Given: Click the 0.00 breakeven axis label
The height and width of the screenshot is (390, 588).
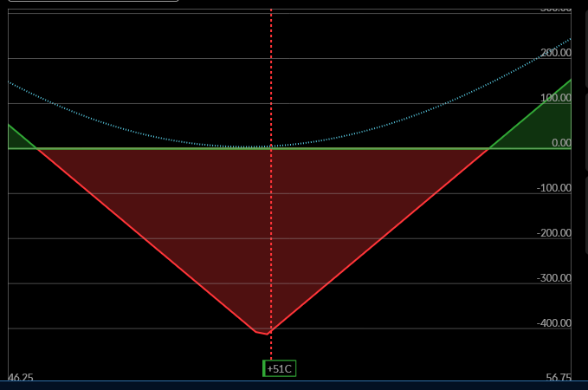Looking at the screenshot, I should tap(561, 143).
